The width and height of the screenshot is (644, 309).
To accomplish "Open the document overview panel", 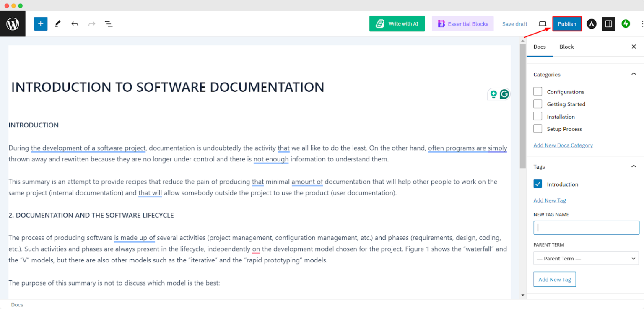I will tap(109, 23).
